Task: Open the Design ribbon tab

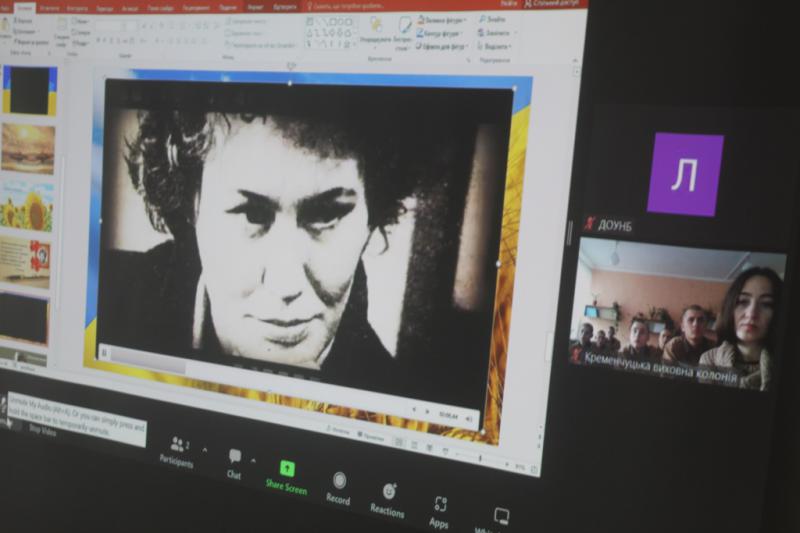Action: 77,8
